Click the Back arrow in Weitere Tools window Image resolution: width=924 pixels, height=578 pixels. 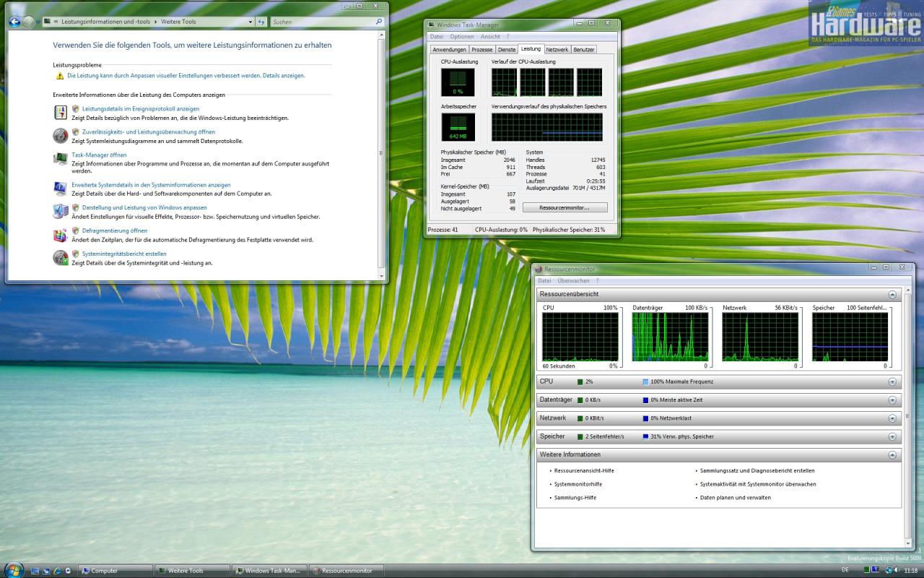[14, 22]
